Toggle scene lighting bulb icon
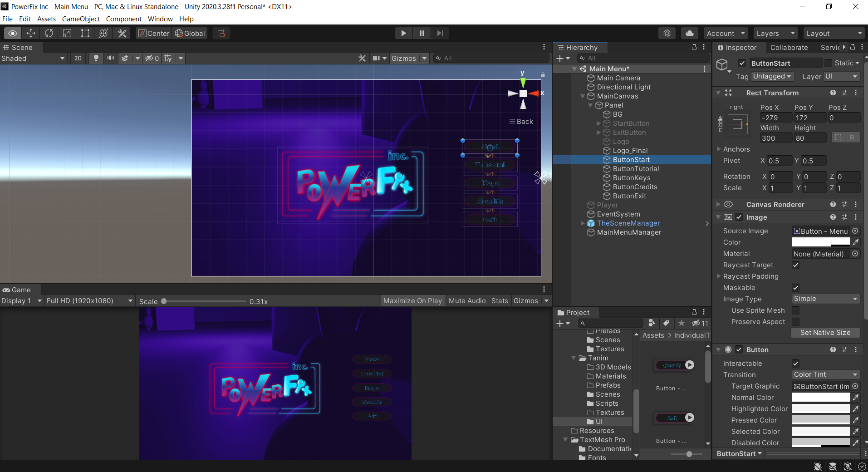The width and height of the screenshot is (868, 472). pyautogui.click(x=96, y=58)
